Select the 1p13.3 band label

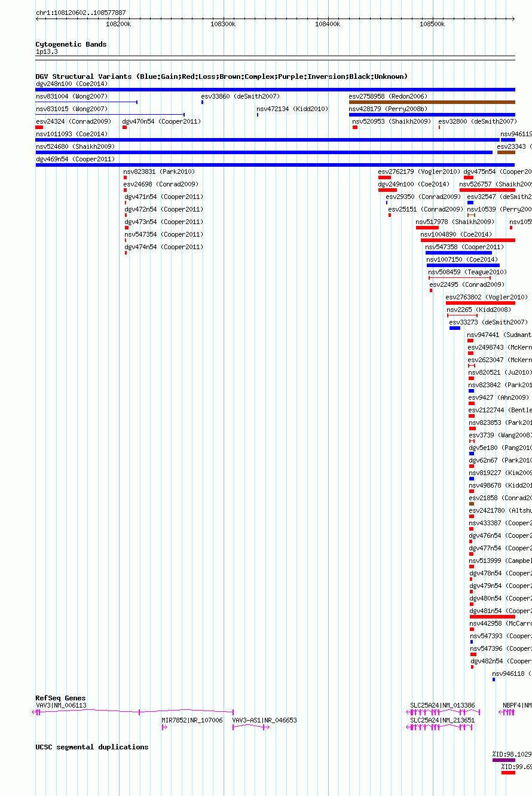pyautogui.click(x=47, y=52)
